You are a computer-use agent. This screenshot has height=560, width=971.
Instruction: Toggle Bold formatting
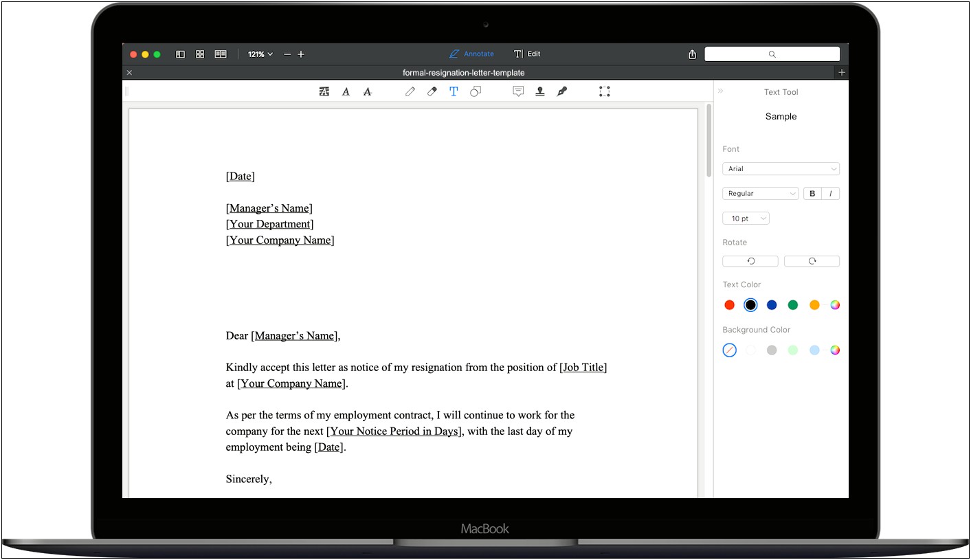tap(812, 194)
